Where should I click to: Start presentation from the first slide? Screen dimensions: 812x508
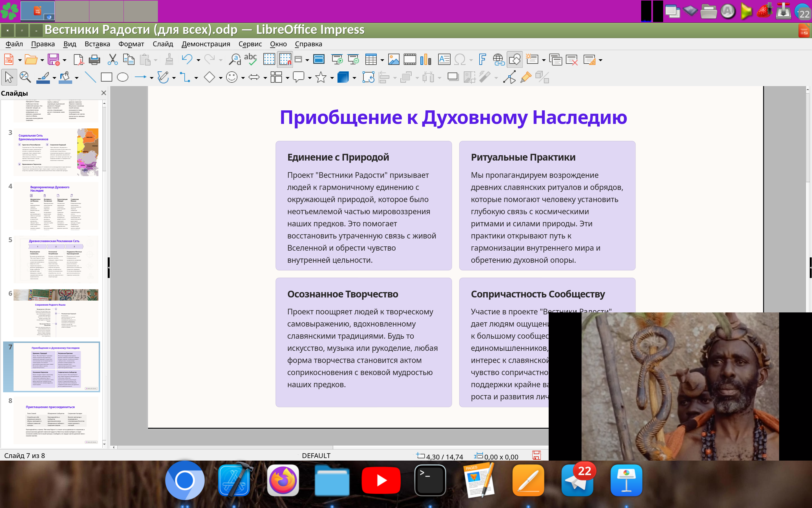[x=337, y=60]
